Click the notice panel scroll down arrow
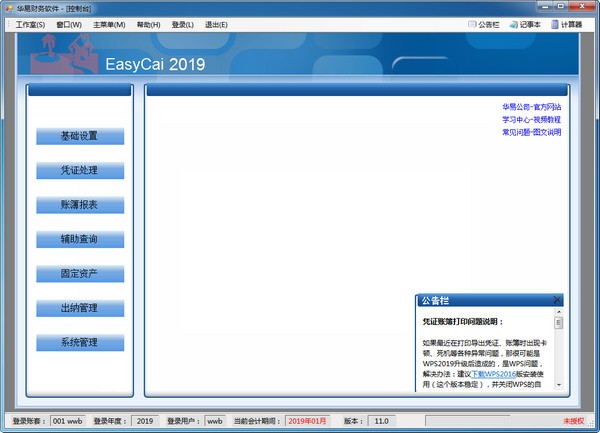 559,385
